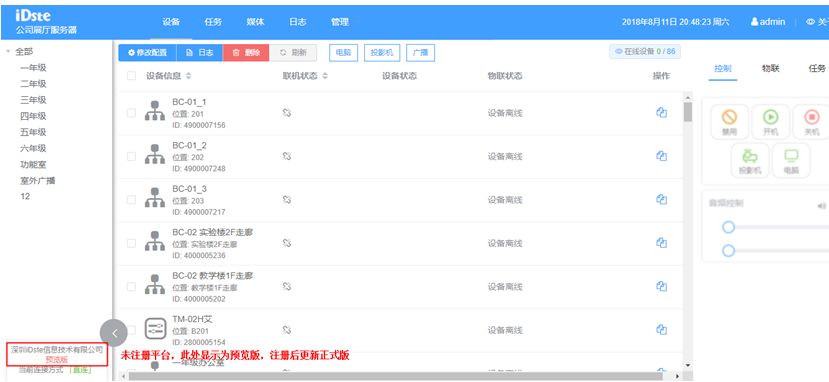Click the 日志 toolbar button
The image size is (829, 382).
pos(199,53)
